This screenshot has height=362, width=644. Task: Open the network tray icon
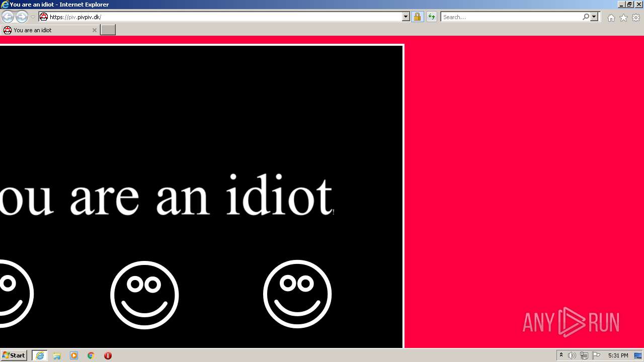(x=584, y=355)
